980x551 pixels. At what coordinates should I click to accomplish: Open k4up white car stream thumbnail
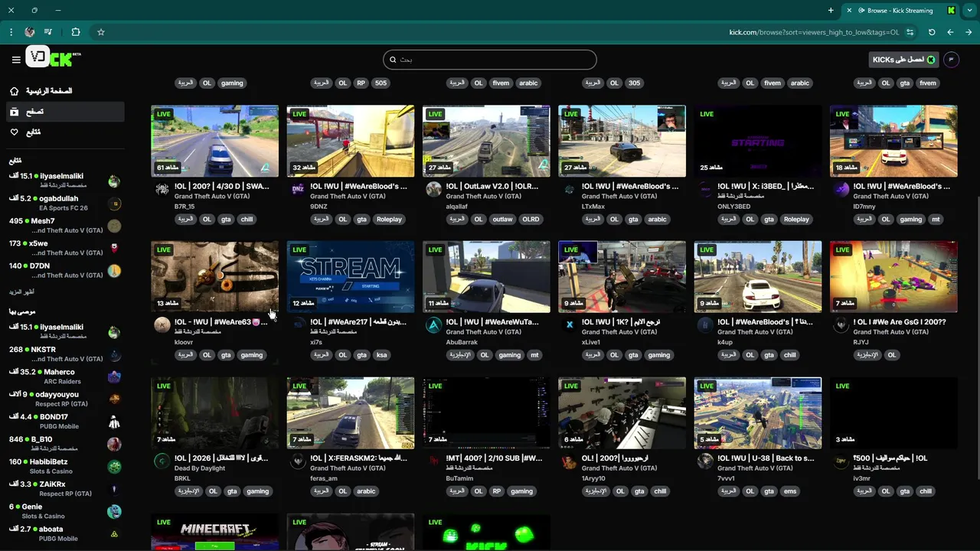(x=758, y=277)
